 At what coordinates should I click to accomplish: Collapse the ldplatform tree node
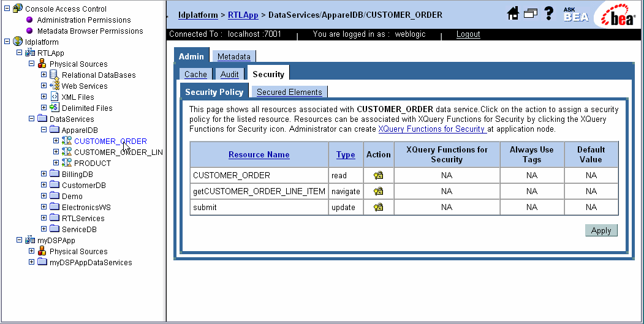[x=7, y=42]
